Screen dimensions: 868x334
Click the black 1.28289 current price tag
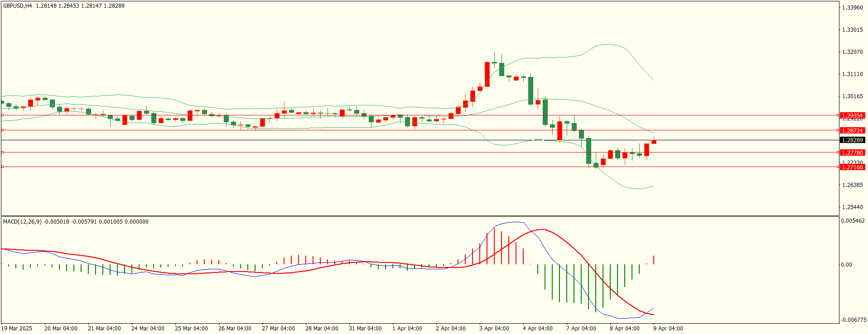852,140
